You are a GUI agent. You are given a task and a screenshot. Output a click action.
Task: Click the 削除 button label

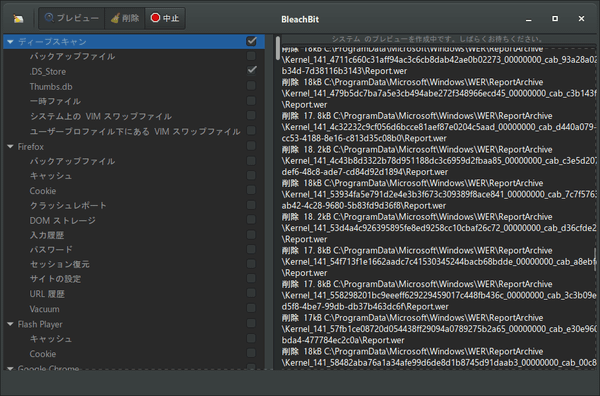(x=131, y=18)
